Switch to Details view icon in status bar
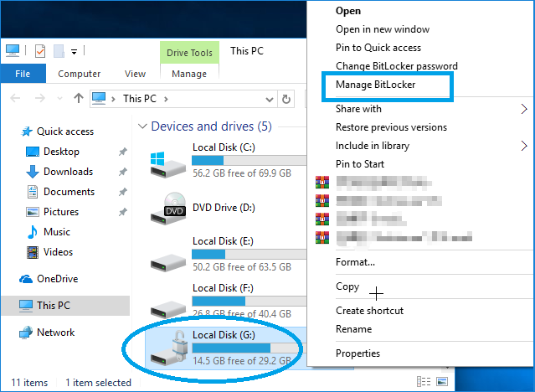Viewport: 535px width, 392px height. (x=424, y=381)
